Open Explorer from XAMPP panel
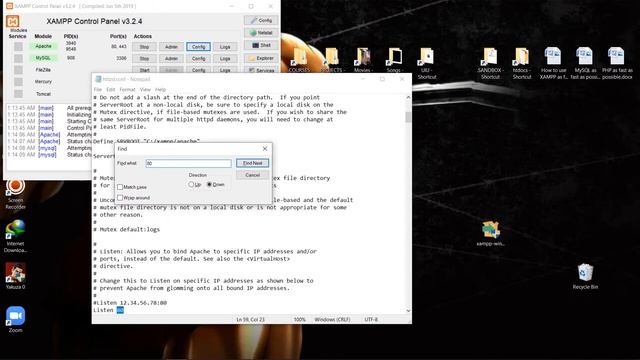Viewport: 640px width, 360px height. (261, 58)
